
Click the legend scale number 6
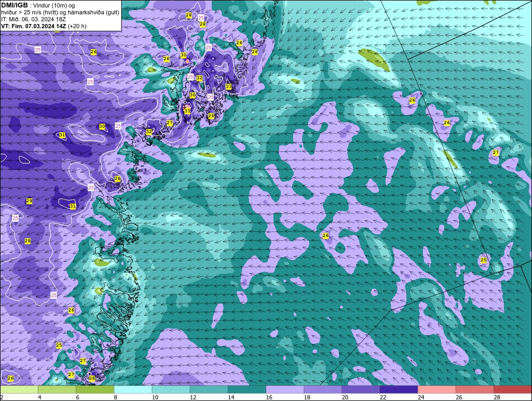tap(78, 397)
